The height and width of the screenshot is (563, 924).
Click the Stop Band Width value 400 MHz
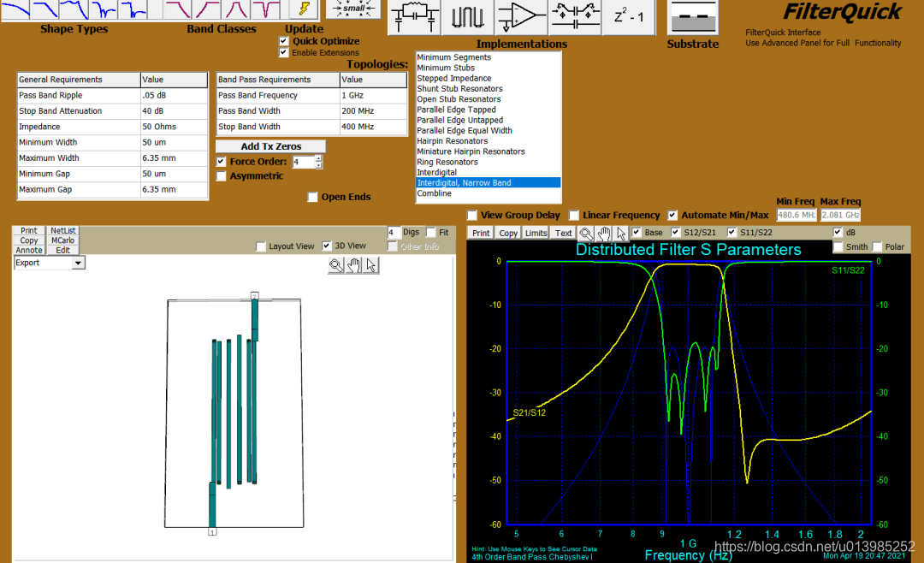(373, 126)
